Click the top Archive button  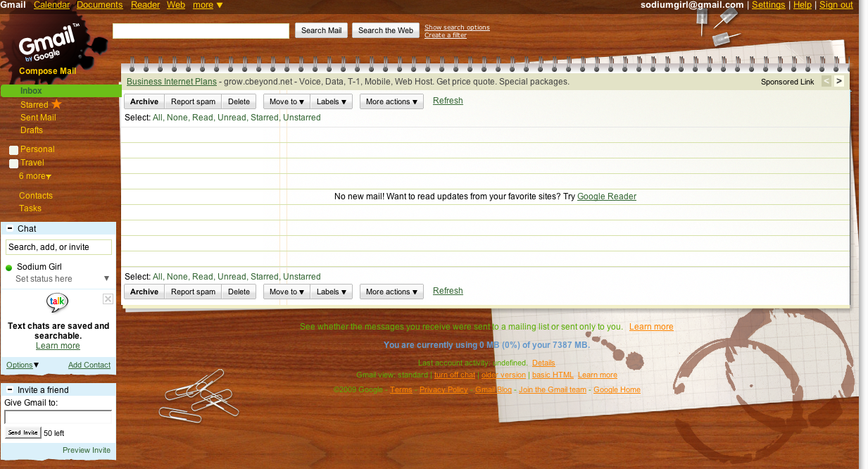coord(144,101)
